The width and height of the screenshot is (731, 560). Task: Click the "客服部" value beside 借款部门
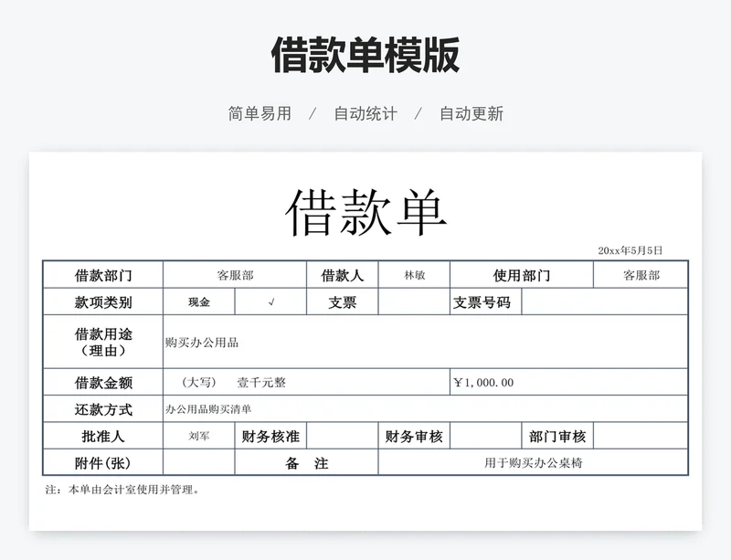(x=235, y=275)
